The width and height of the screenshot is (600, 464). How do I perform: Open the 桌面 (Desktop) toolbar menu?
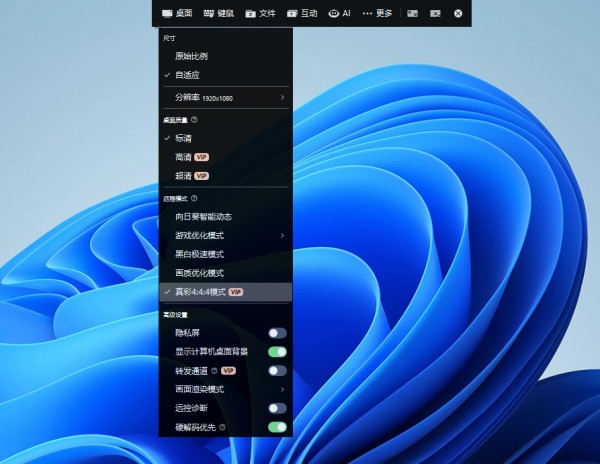pyautogui.click(x=177, y=13)
